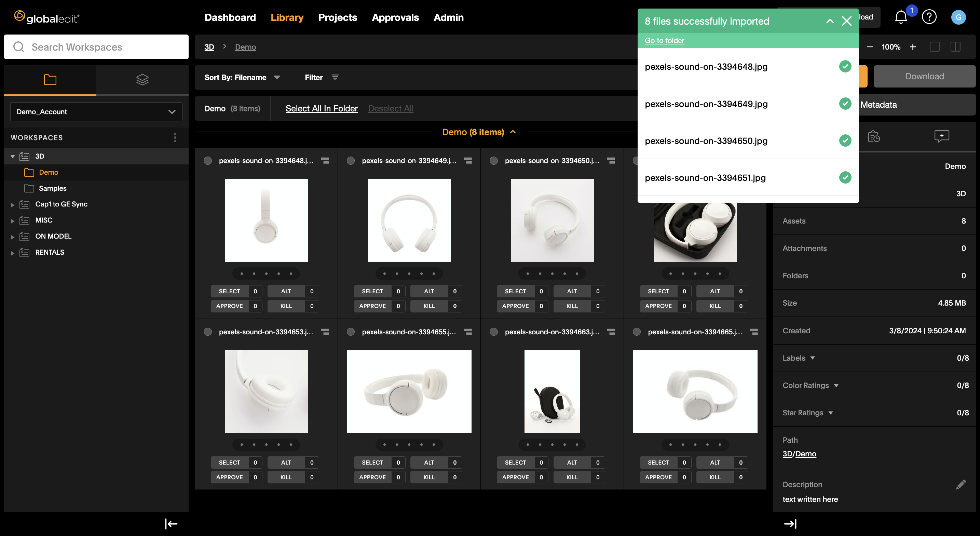Edit the description with pencil icon
This screenshot has width=980, height=536.
pyautogui.click(x=961, y=484)
